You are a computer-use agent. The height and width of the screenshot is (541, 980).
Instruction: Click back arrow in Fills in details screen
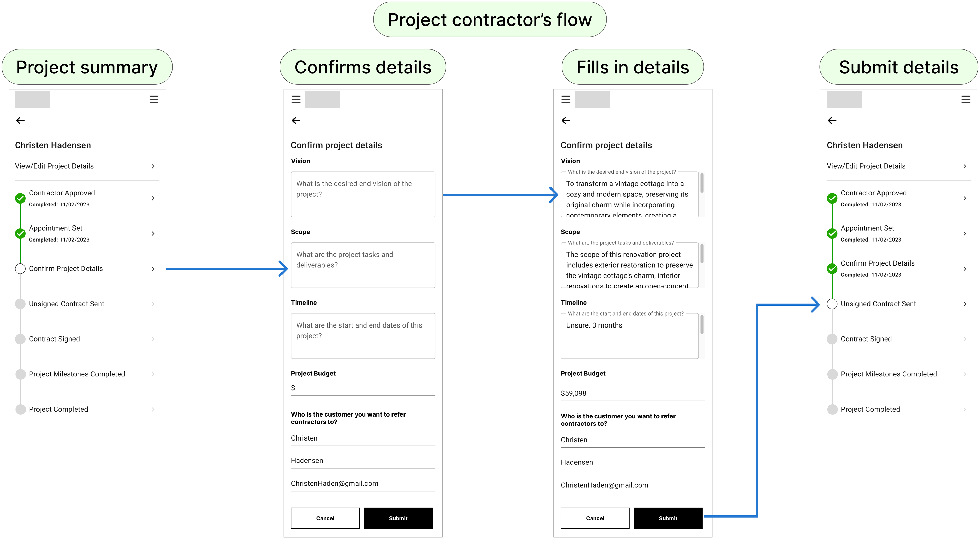(x=566, y=120)
